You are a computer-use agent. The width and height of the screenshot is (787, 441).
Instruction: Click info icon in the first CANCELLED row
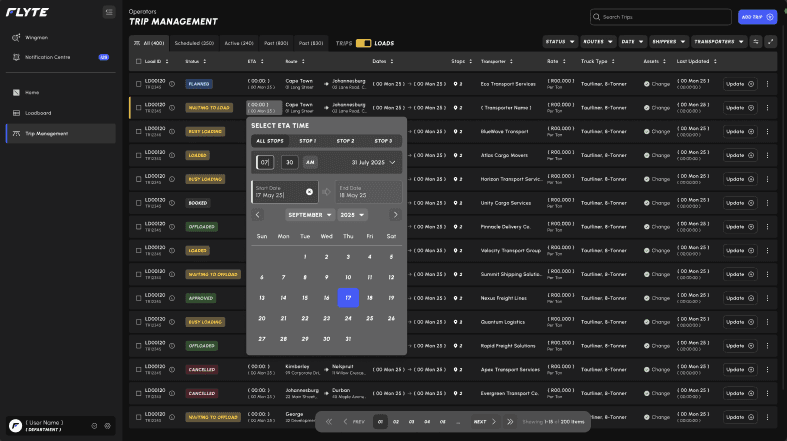[172, 370]
